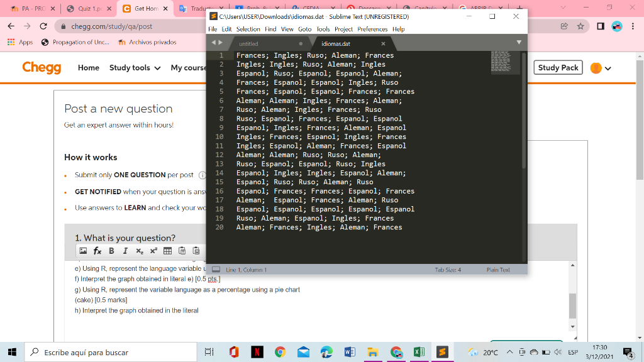Open Excel from the taskbar

(419, 352)
